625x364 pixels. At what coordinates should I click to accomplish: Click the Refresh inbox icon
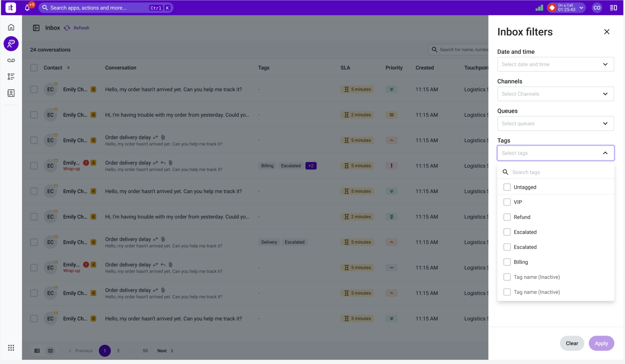pyautogui.click(x=67, y=28)
